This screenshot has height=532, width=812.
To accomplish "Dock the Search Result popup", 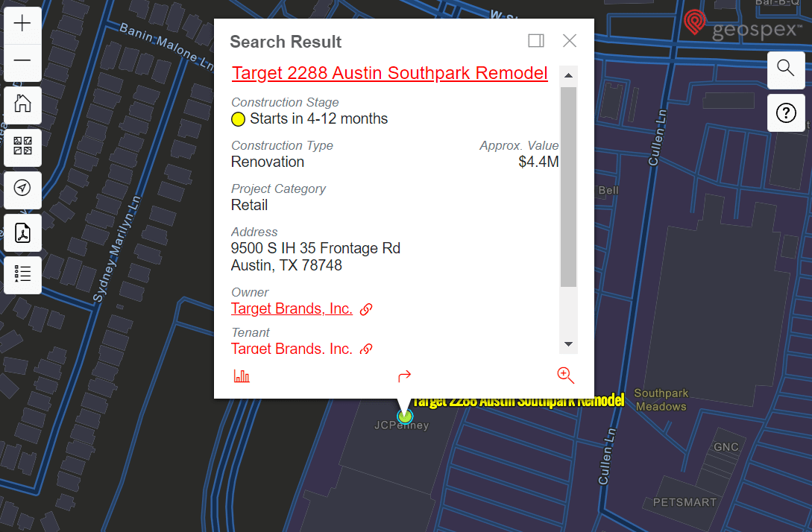I will pyautogui.click(x=536, y=41).
